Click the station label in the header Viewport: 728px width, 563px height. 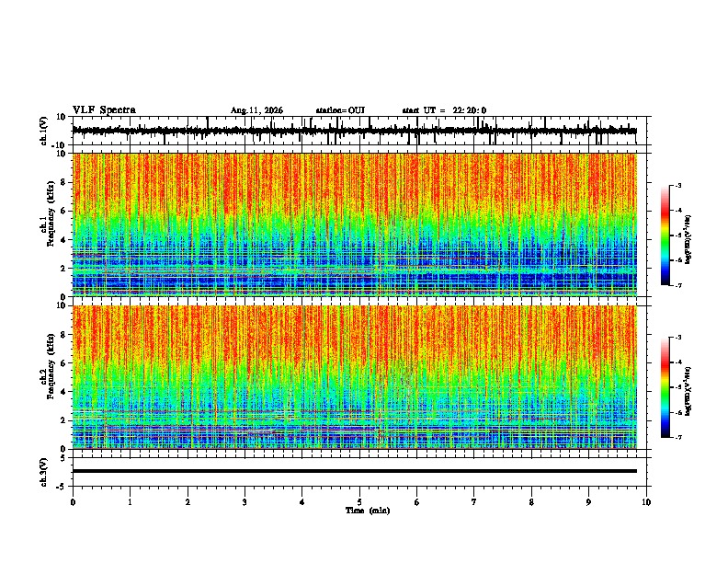tap(340, 110)
